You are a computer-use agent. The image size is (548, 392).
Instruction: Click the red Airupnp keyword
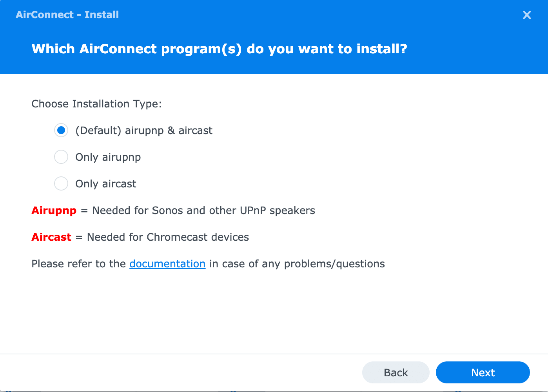pyautogui.click(x=54, y=211)
